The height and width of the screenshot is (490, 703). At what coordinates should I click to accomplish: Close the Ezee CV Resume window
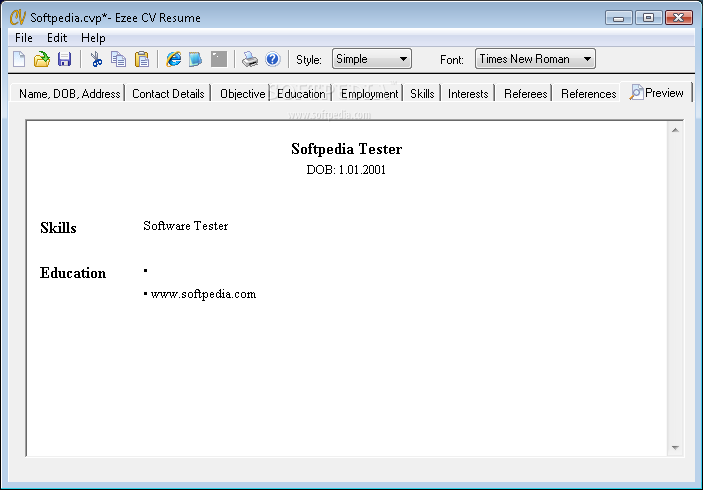coord(679,17)
